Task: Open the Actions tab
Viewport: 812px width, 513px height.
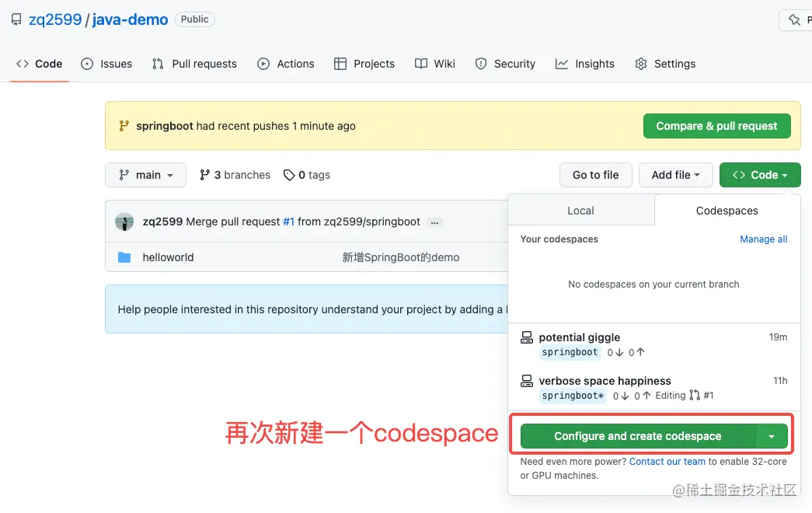Action: click(x=286, y=64)
